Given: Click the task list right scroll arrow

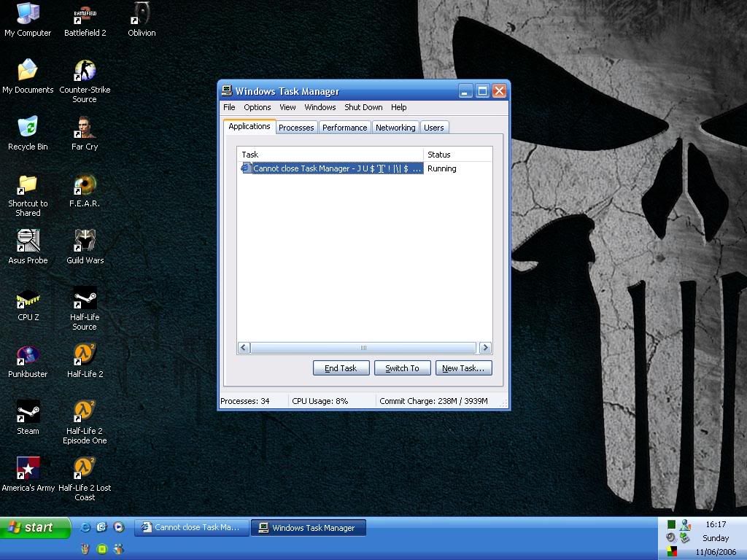Looking at the screenshot, I should pyautogui.click(x=485, y=348).
